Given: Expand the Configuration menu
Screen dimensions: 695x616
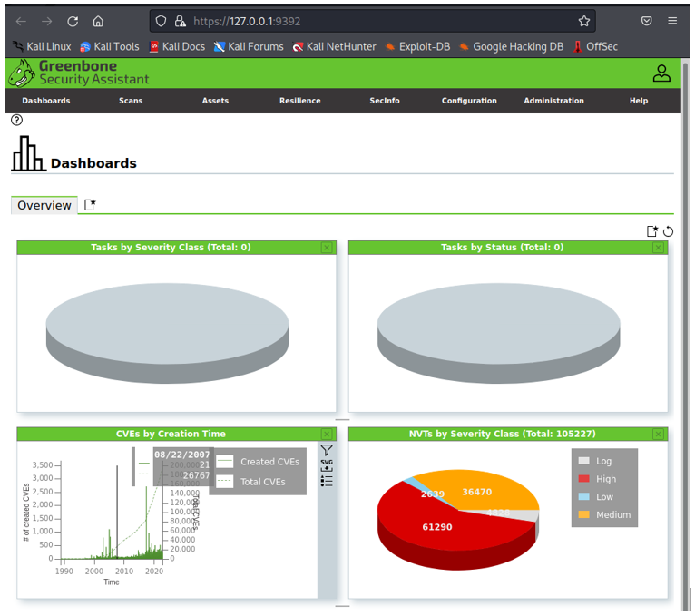Looking at the screenshot, I should 469,101.
